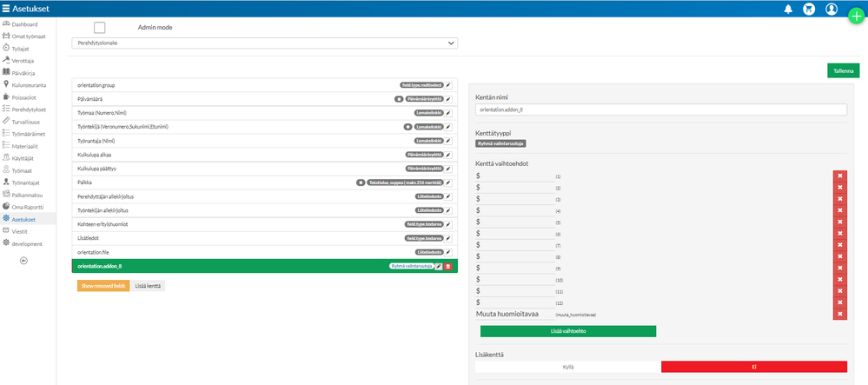Edit the orientation.group field with its pencil icon
Viewport: 868px width, 385px height.
(448, 85)
